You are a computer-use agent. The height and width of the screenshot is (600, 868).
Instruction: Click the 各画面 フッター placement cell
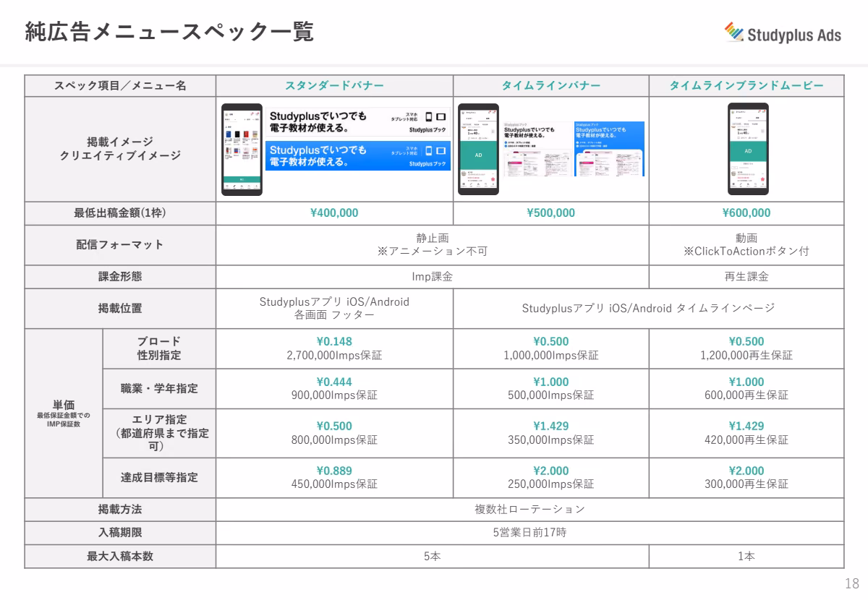pos(334,309)
